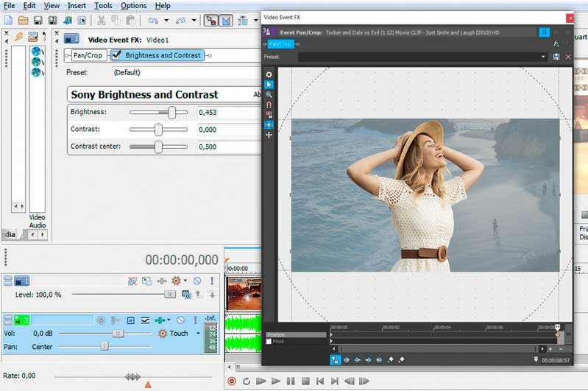Enable the magnet snapping tool in Pan/Crop
This screenshot has height=391, width=588.
(269, 105)
